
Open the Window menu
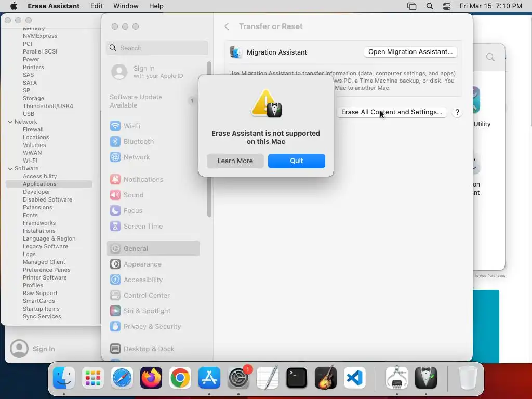126,6
